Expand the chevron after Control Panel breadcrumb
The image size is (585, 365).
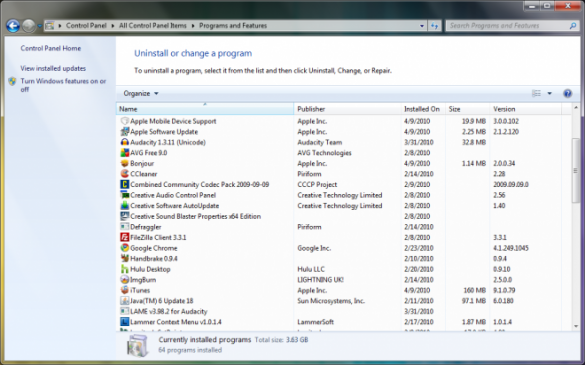click(113, 26)
